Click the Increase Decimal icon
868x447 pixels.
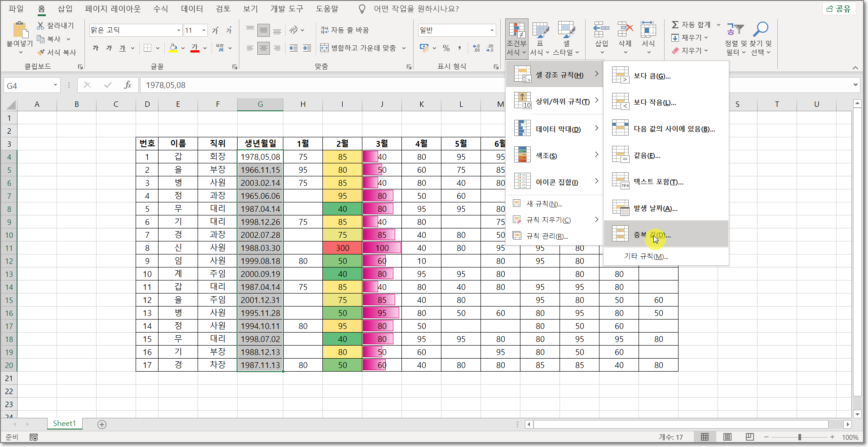point(476,48)
